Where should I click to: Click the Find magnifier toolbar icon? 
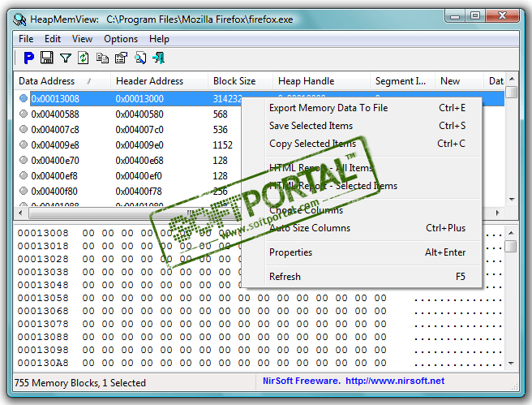[140, 58]
